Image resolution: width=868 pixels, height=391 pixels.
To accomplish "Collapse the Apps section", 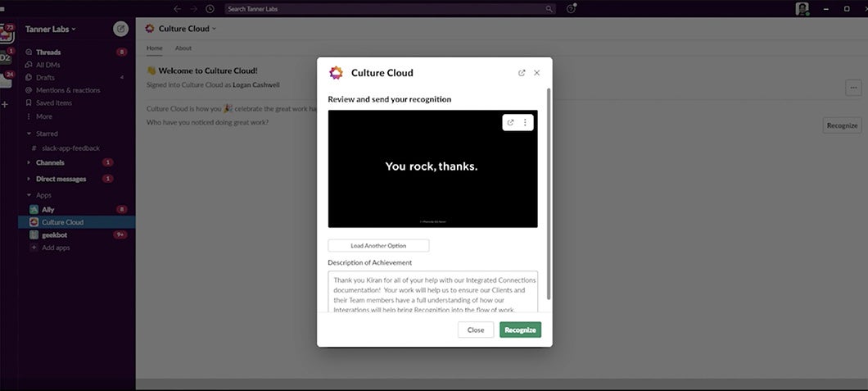I will tap(29, 195).
